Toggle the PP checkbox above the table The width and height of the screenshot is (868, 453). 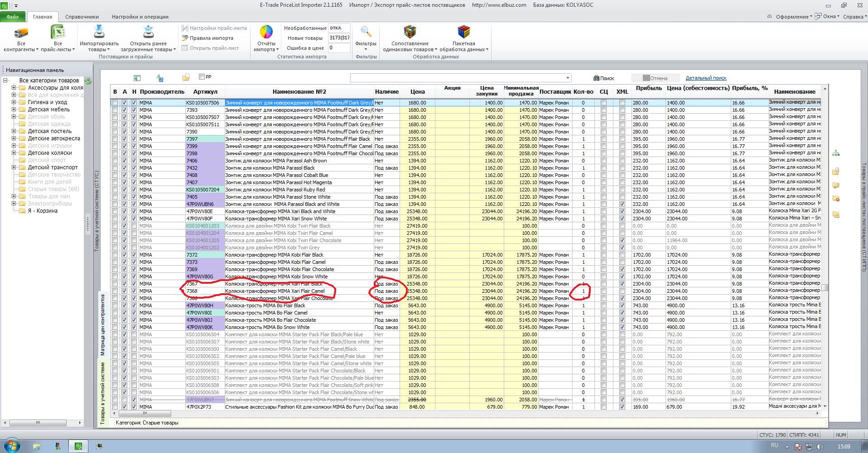click(202, 76)
